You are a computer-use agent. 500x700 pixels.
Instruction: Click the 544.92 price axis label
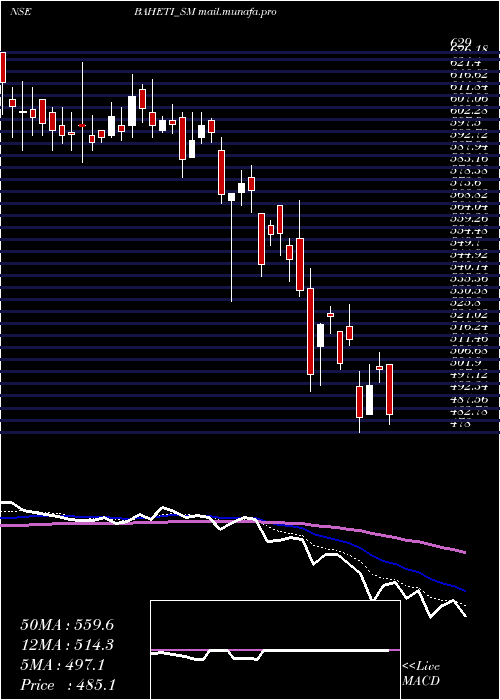coord(469,255)
